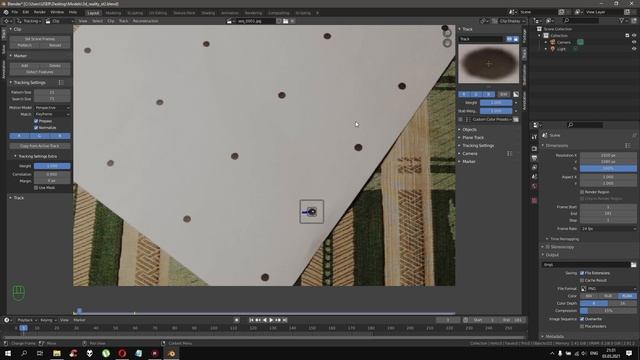Open File Explorer from the taskbar
The image size is (640, 360).
coord(57,353)
